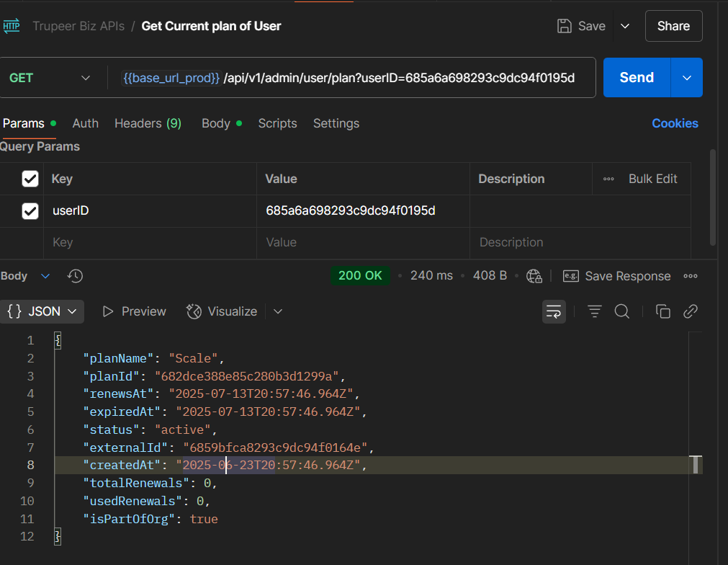
Task: Click the Save disk icon
Action: pyautogui.click(x=565, y=26)
